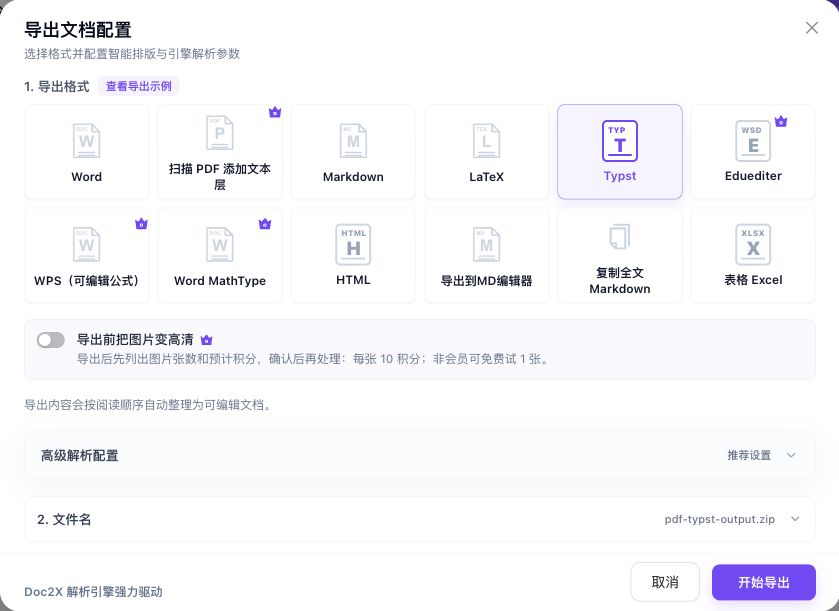Click the 导出前把图片变高清 title text
This screenshot has width=839, height=611.
pyautogui.click(x=135, y=339)
